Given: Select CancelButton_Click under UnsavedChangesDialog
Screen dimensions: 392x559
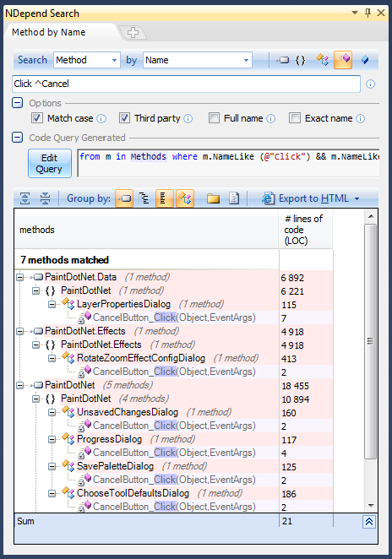Looking at the screenshot, I should tap(174, 426).
